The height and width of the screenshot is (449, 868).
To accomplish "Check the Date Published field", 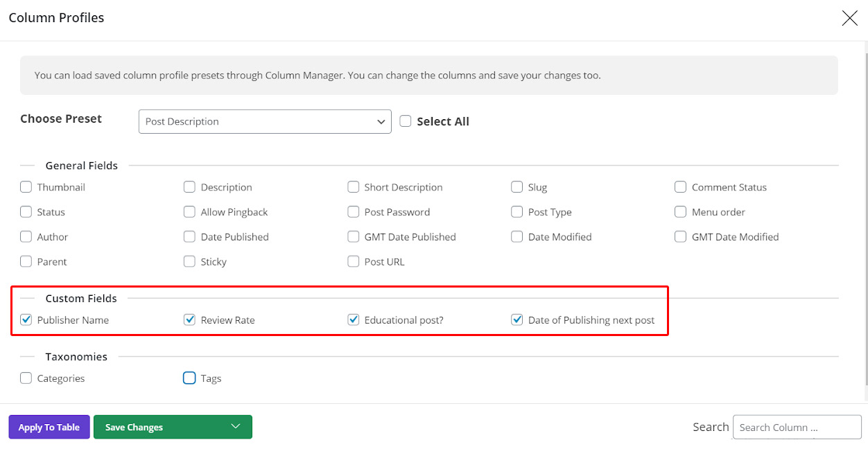I will (189, 236).
